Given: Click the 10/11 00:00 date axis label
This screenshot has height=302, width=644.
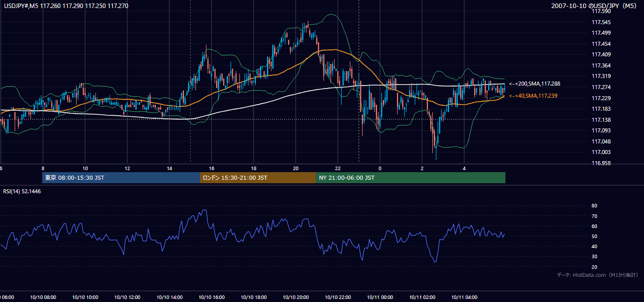Looking at the screenshot, I should tap(380, 297).
